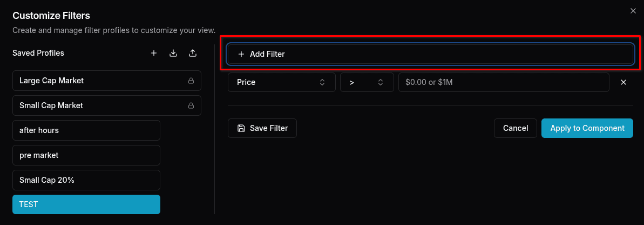Click the floppy disk save icon

241,128
